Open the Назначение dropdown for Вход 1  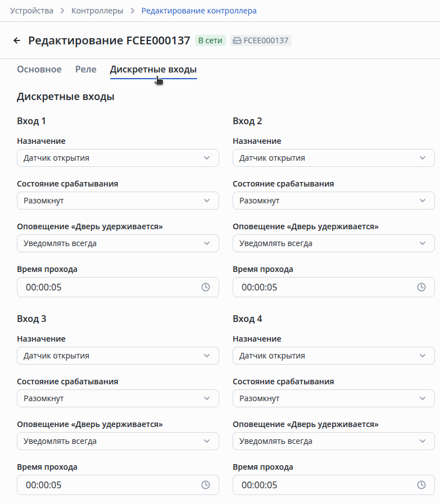tap(117, 158)
